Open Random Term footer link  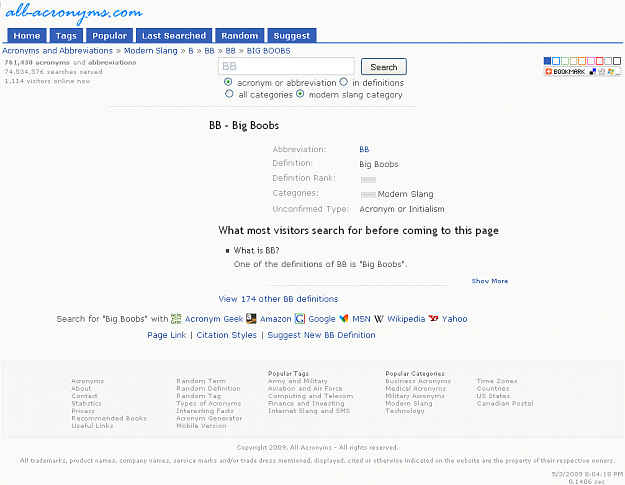point(201,381)
